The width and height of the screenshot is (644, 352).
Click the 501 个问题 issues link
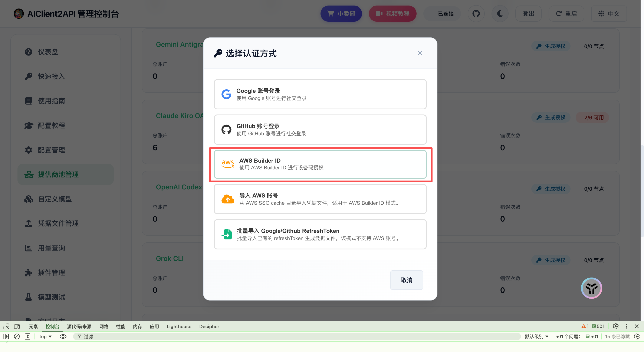[x=576, y=336]
